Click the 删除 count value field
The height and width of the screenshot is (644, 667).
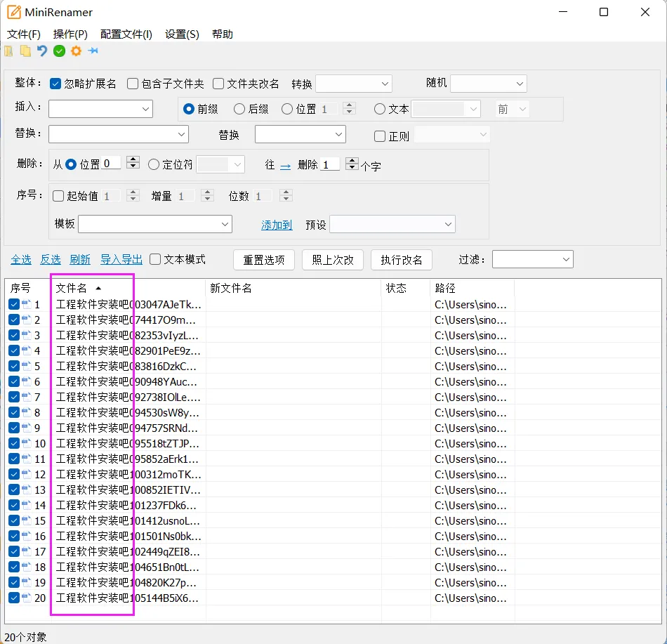point(331,164)
